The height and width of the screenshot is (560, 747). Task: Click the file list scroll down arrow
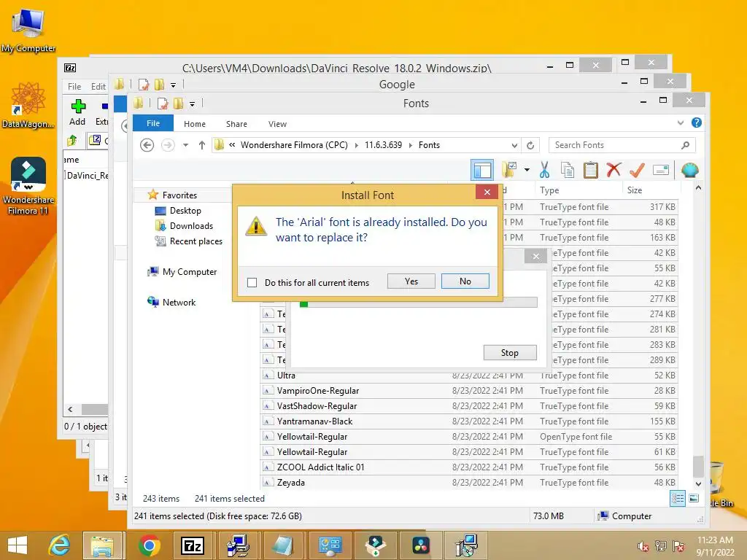698,483
